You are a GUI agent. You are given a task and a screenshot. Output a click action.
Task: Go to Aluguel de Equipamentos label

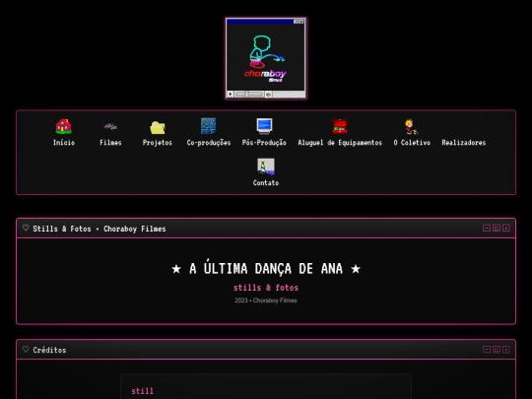pyautogui.click(x=340, y=143)
